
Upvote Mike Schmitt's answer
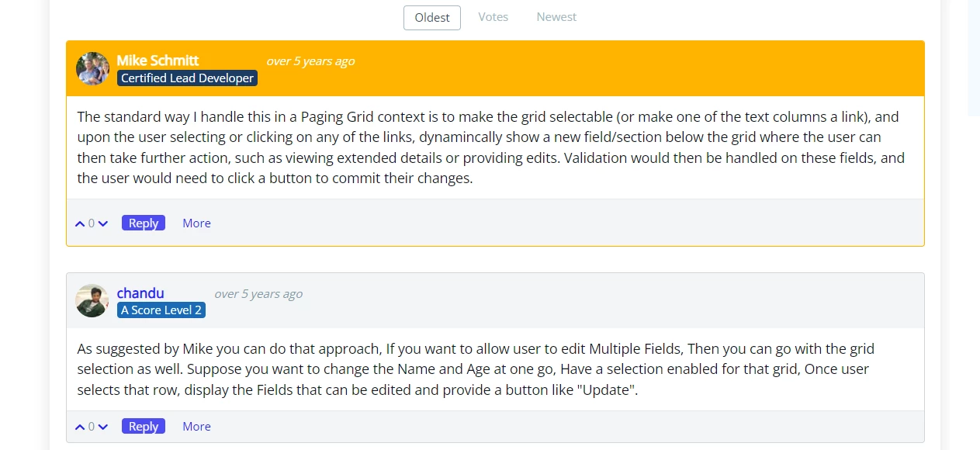coord(80,223)
